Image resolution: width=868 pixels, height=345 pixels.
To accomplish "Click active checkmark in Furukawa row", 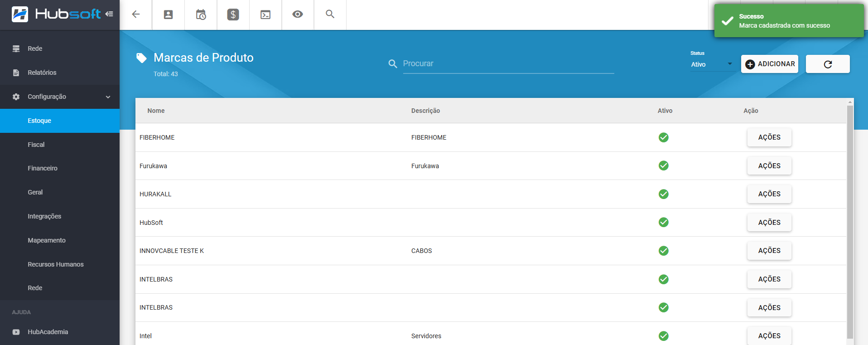I will click(664, 165).
